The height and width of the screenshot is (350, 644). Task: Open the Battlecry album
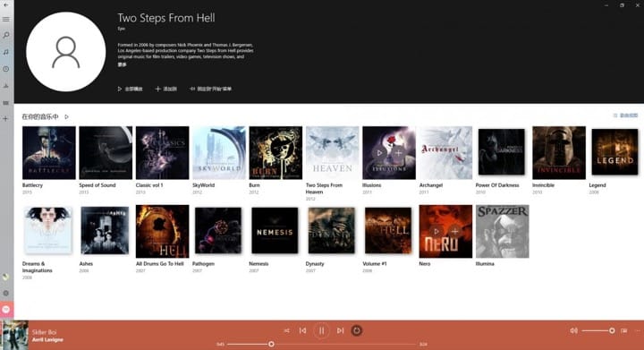49,153
